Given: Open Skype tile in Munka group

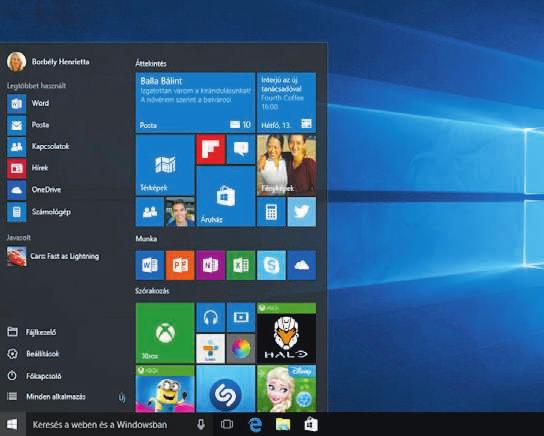Looking at the screenshot, I should pyautogui.click(x=271, y=265).
